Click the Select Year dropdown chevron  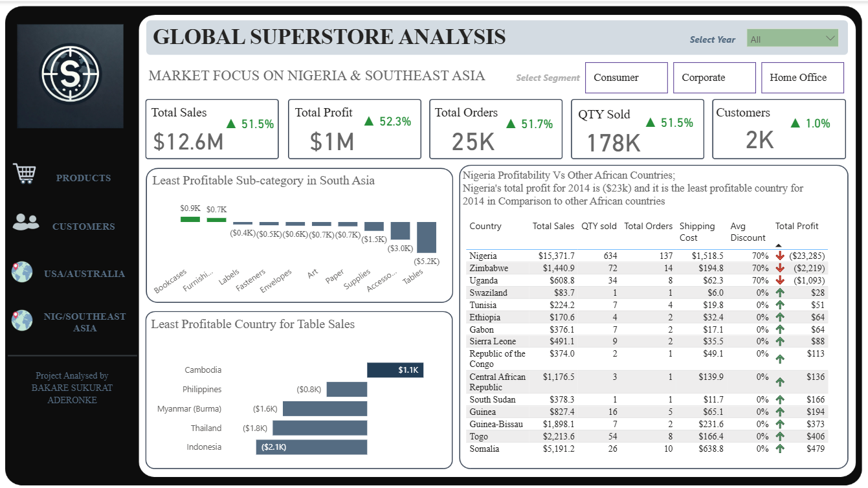[x=830, y=39]
